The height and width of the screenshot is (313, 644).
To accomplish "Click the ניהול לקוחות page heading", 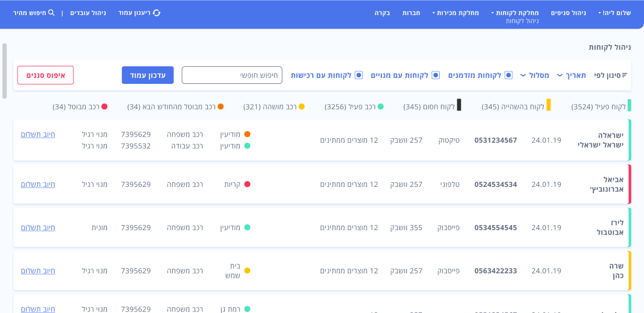I will point(610,47).
